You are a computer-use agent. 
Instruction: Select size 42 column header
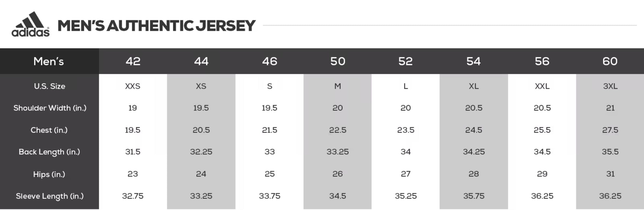pyautogui.click(x=133, y=61)
